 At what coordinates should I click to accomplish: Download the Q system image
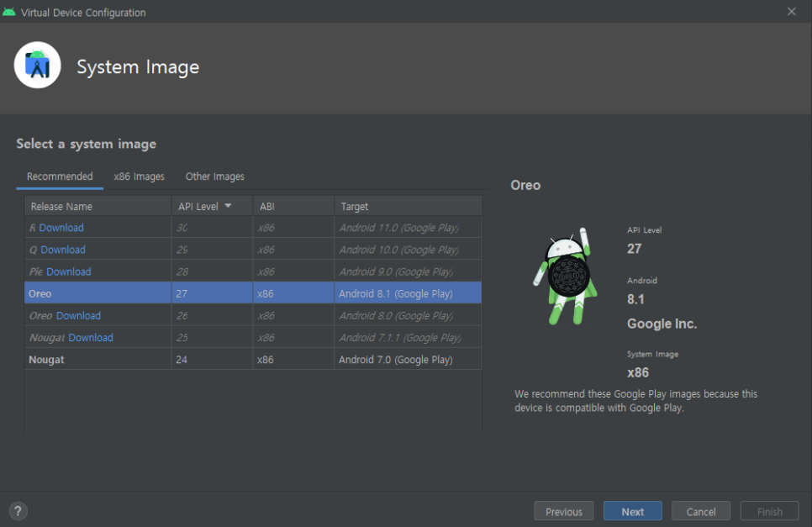click(63, 250)
